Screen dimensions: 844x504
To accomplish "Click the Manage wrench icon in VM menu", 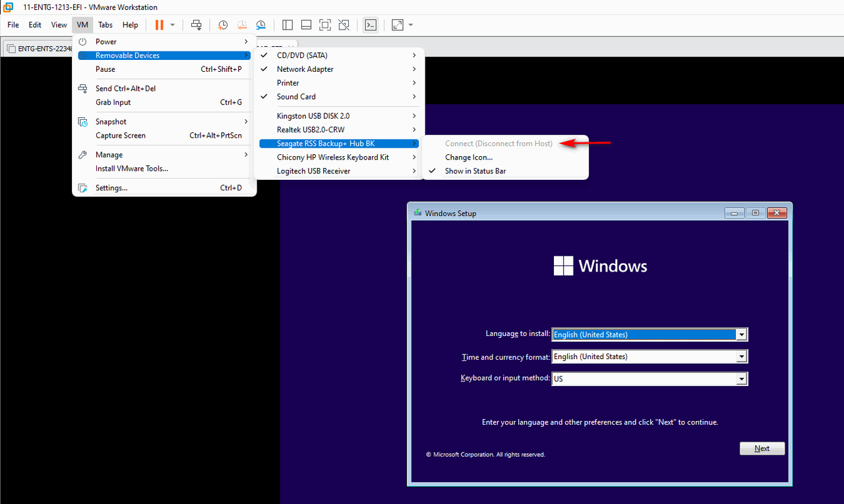I will (83, 155).
